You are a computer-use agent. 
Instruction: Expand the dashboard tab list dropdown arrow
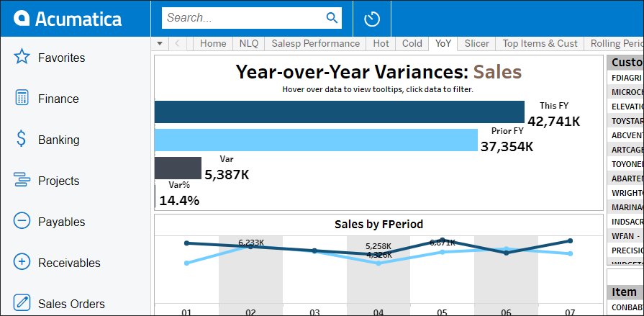pyautogui.click(x=160, y=44)
